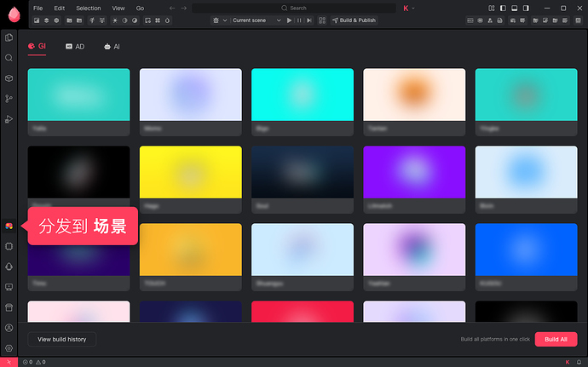Viewport: 588px width, 367px height.
Task: Toggle the bottom panel layout button
Action: (515, 8)
